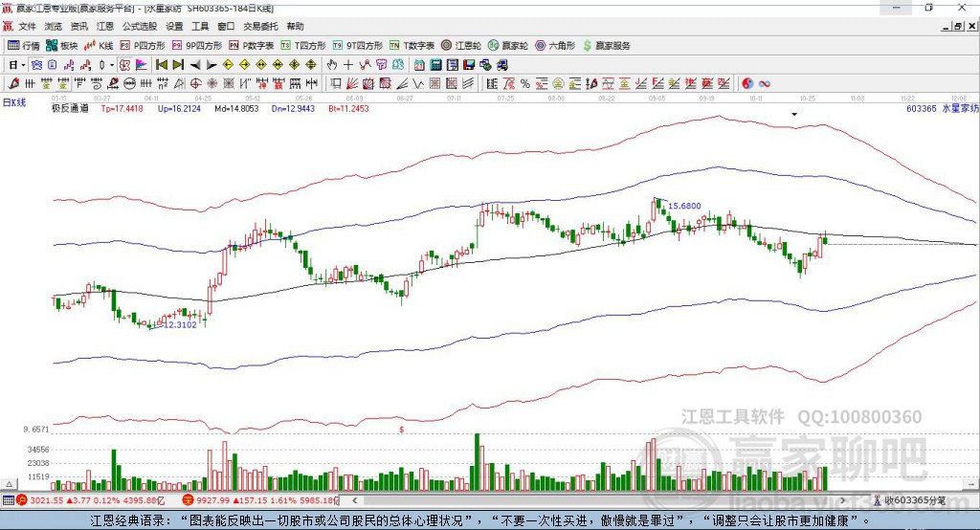Screen dimensions: 980x530
Task: Select the zigzag wave line tool
Action: point(417,84)
